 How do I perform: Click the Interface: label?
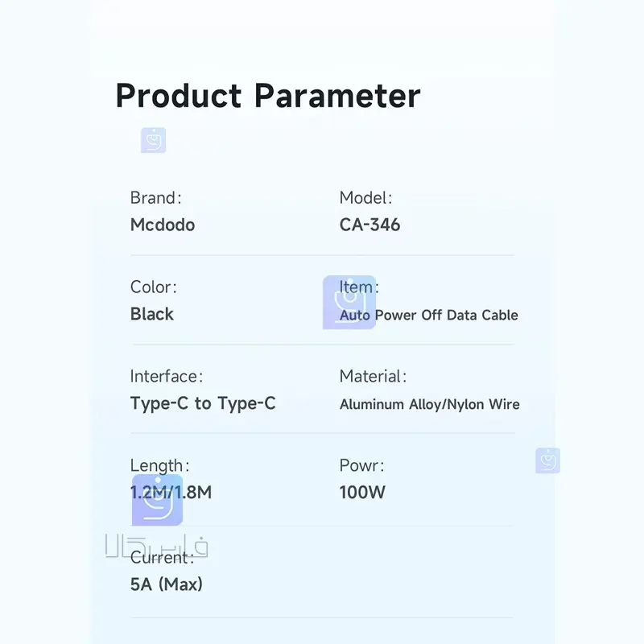click(x=167, y=376)
